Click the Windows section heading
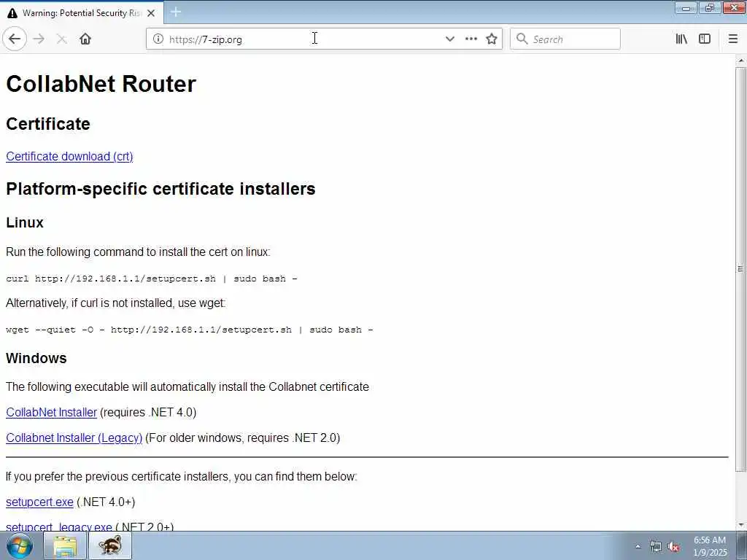 (36, 358)
